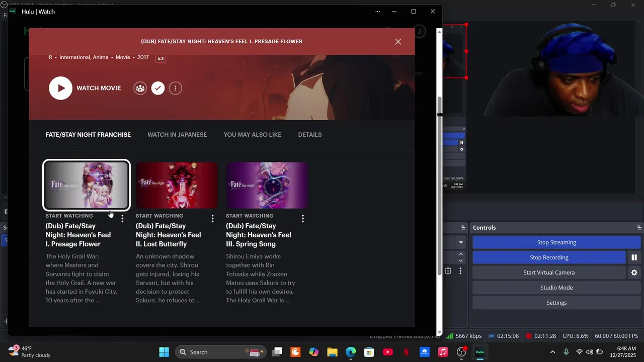The image size is (644, 362).
Task: Click the 5.1 audio badge
Action: 160,58
